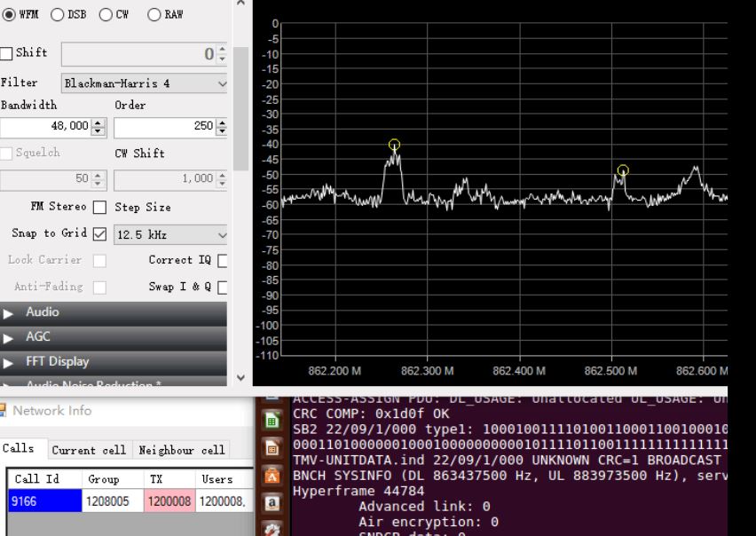Click the 862.500 M frequency axis label
The image size is (756, 536).
pos(610,371)
